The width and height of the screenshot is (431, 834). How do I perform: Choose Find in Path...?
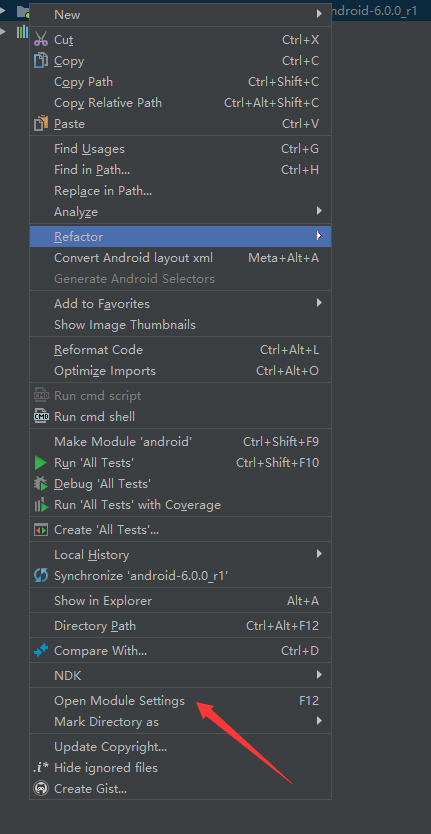(x=180, y=170)
